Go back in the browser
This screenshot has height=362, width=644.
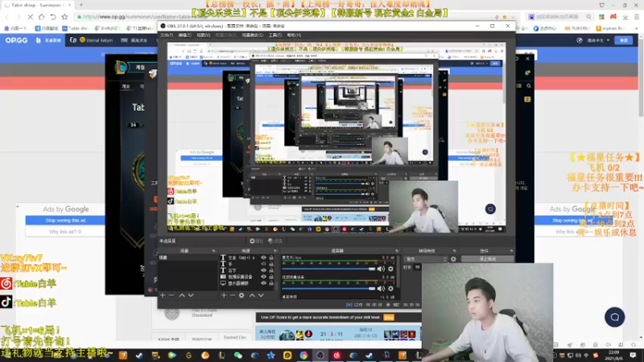(x=7, y=17)
